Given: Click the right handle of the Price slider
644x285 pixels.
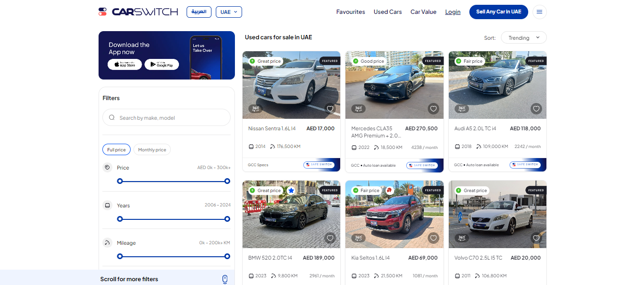Looking at the screenshot, I should (227, 181).
